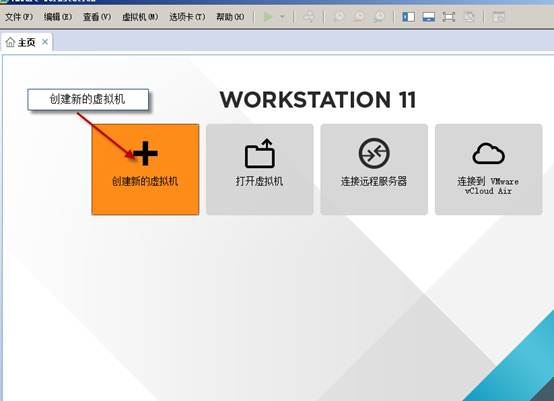
Task: Click the 连接到 VMware vCloud Air tile with the cloud icon
Action: 489,169
